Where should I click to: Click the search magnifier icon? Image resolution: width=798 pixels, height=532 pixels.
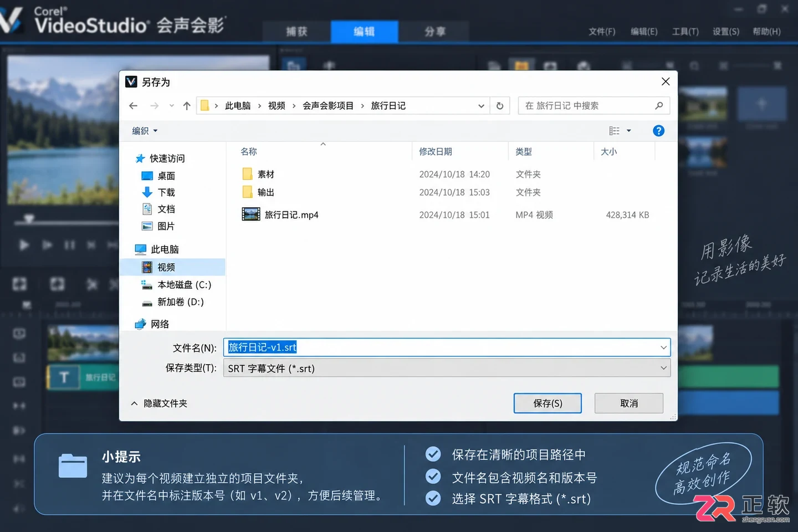[659, 106]
